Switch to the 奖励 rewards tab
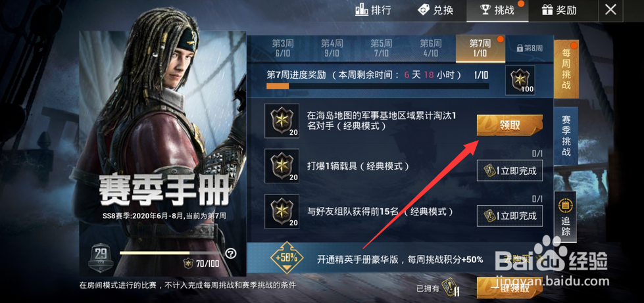 click(x=559, y=11)
